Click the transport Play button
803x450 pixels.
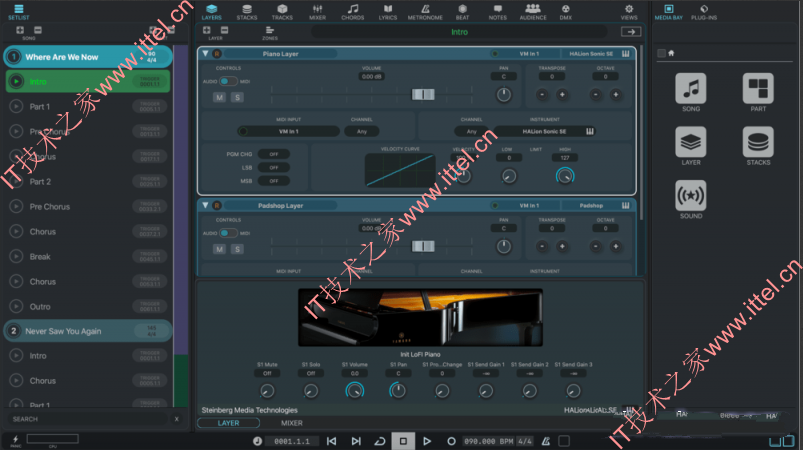pos(427,441)
